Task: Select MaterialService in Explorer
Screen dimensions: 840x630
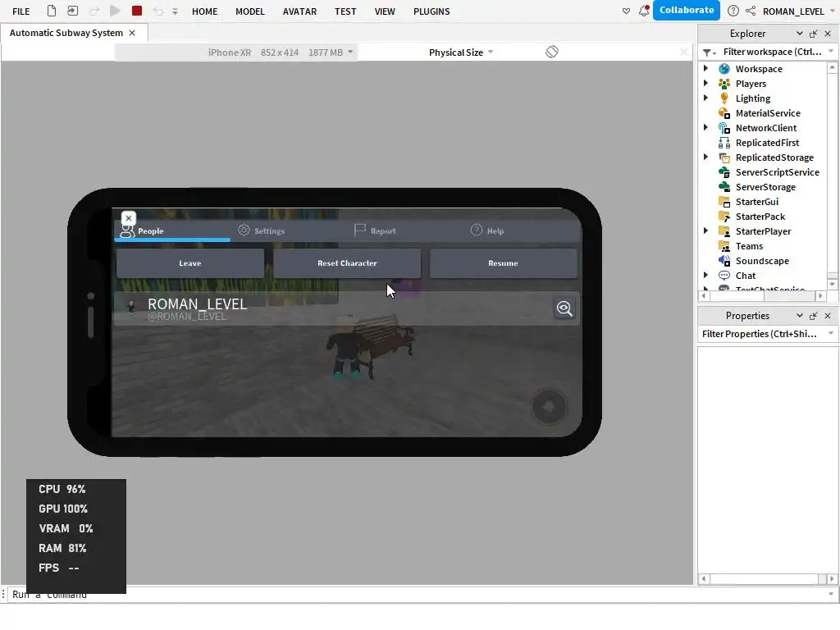Action: click(767, 113)
